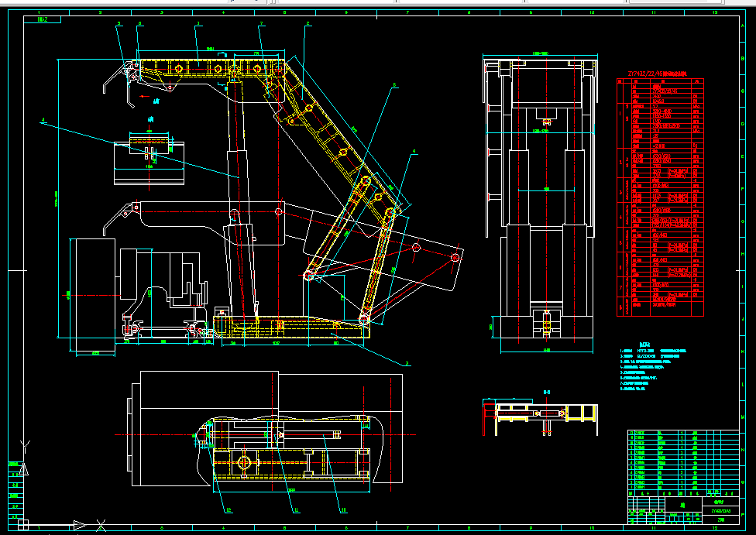Select part callout number 7 balloon

tap(262, 24)
